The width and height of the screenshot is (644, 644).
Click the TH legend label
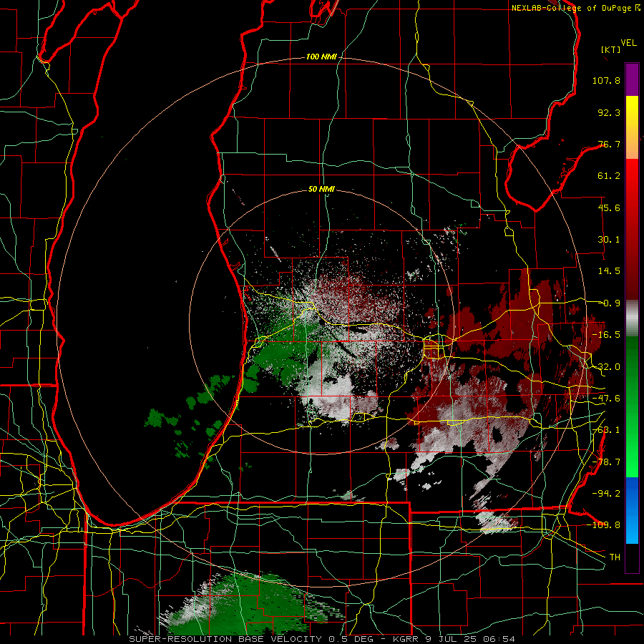[615, 557]
